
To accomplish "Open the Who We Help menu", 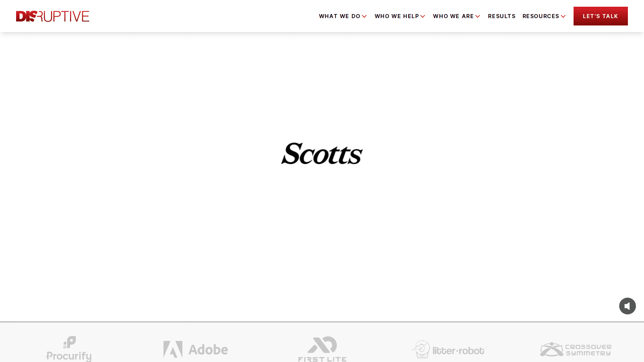I will point(396,16).
